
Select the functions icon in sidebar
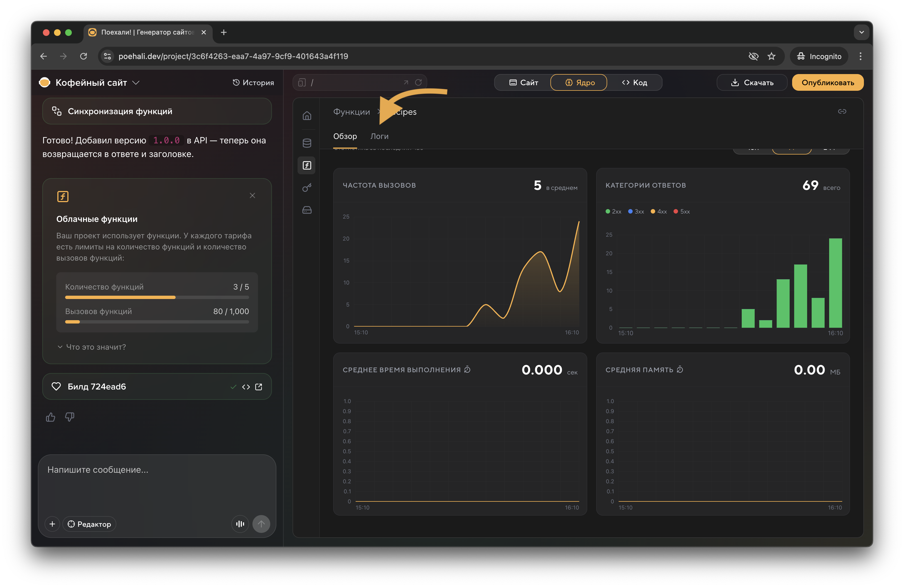pyautogui.click(x=307, y=165)
